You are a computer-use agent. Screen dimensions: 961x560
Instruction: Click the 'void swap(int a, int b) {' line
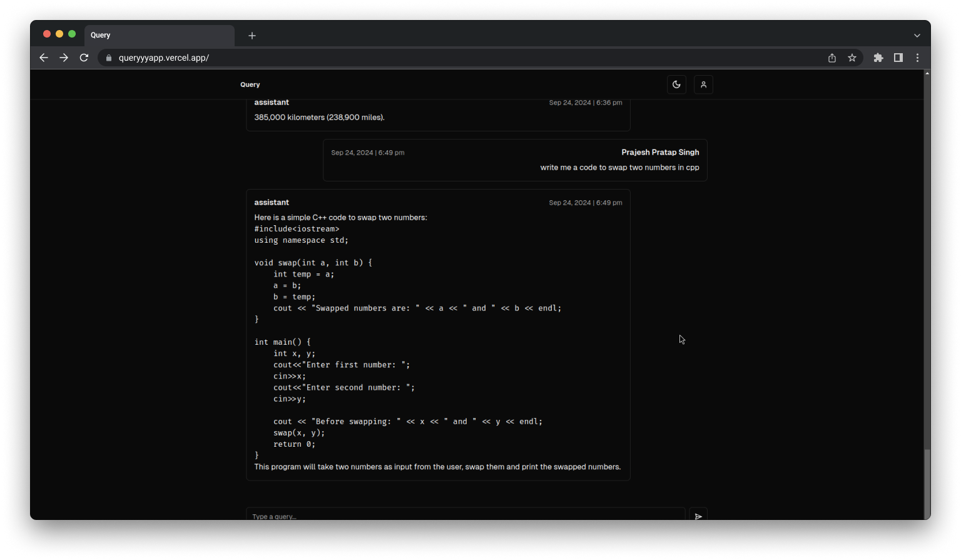(313, 263)
